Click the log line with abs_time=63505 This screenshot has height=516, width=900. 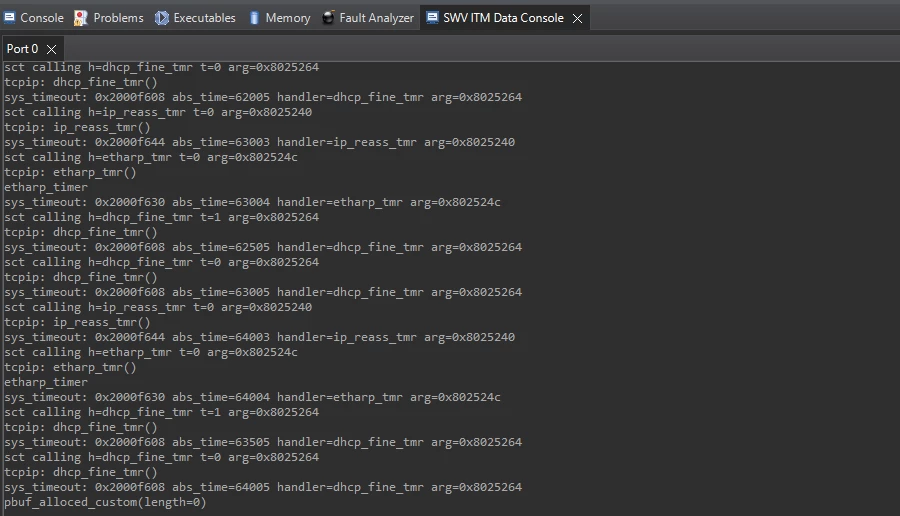click(x=263, y=442)
